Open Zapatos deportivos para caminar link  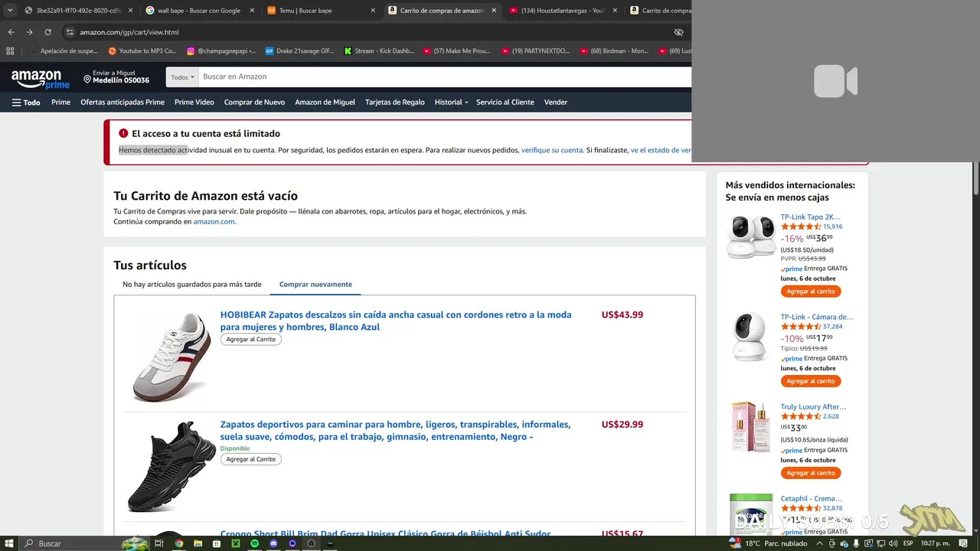click(395, 430)
